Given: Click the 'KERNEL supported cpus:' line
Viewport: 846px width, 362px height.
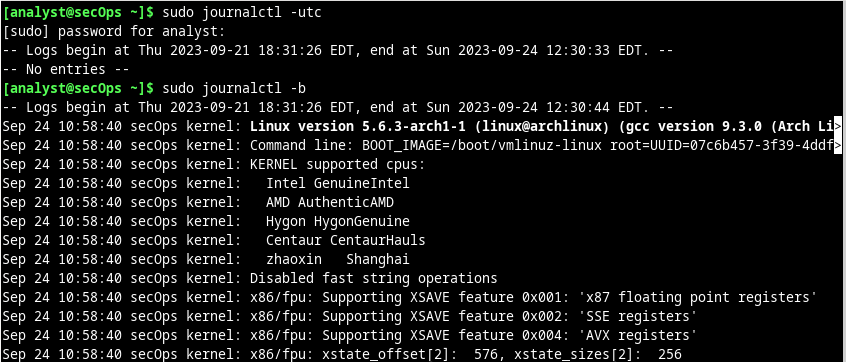Looking at the screenshot, I should (338, 165).
